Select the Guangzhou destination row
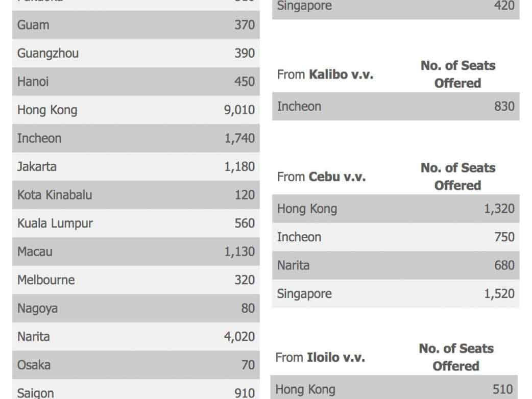The width and height of the screenshot is (532, 399). [136, 53]
